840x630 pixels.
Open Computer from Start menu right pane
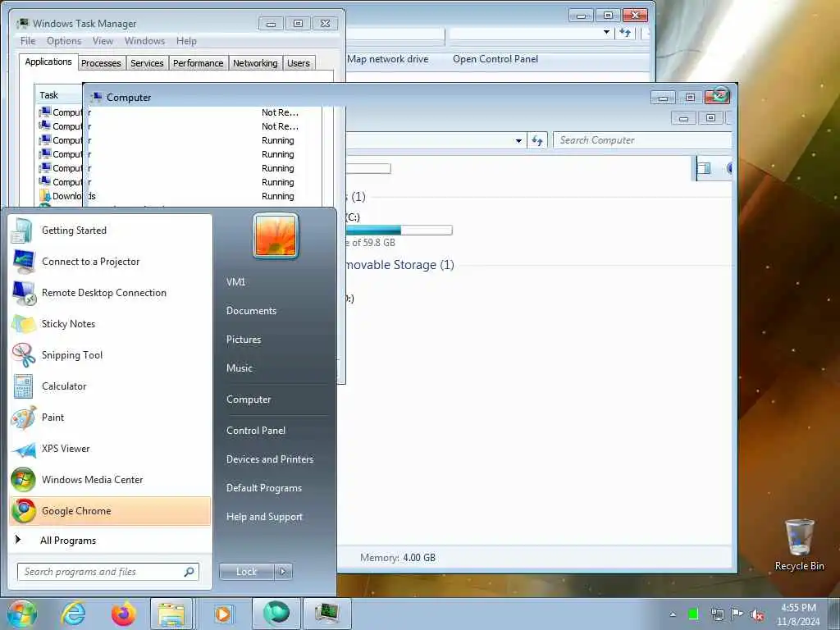coord(249,399)
